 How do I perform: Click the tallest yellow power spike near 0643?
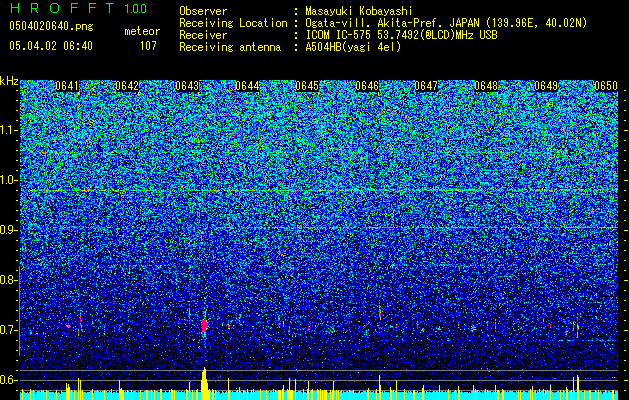click(205, 381)
